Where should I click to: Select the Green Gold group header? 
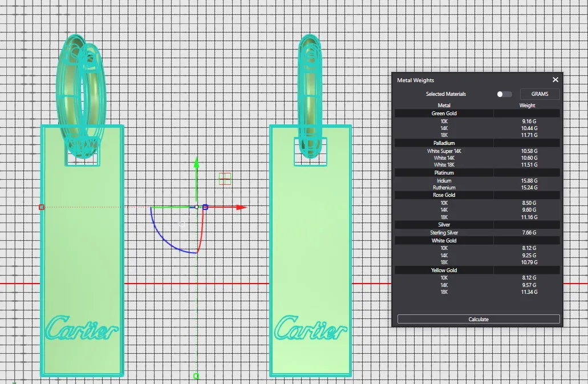(x=444, y=114)
